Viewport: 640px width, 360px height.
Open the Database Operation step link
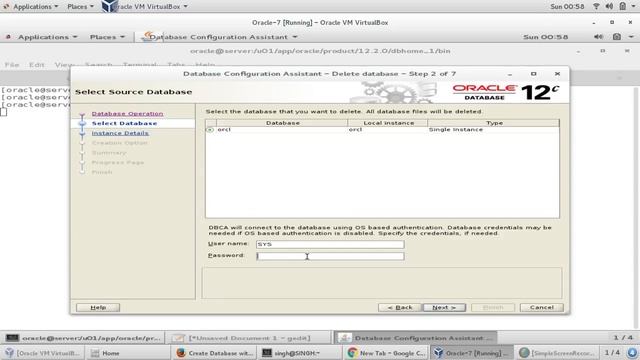127,113
